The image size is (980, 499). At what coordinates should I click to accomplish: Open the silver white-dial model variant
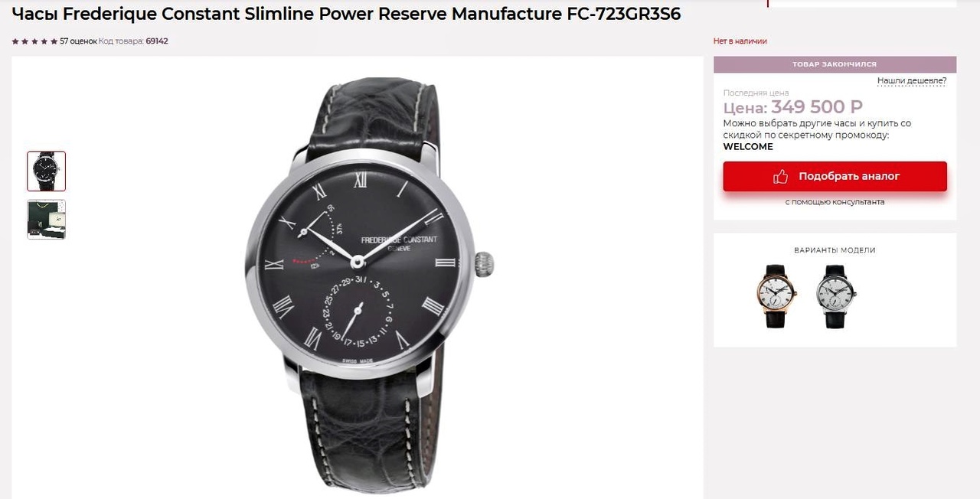[x=835, y=295]
